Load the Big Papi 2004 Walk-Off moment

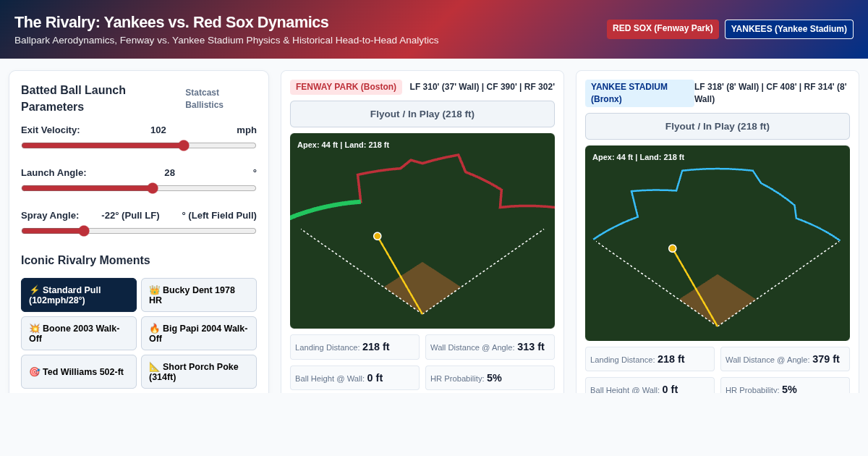click(199, 334)
